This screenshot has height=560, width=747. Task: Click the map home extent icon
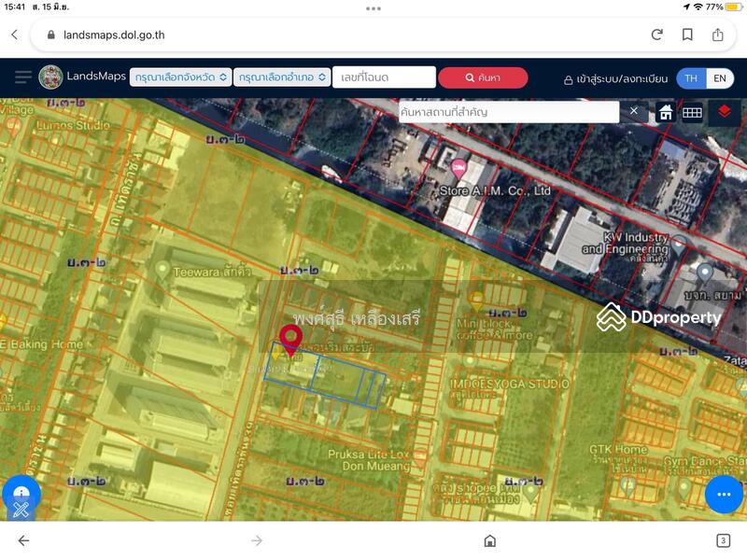666,112
